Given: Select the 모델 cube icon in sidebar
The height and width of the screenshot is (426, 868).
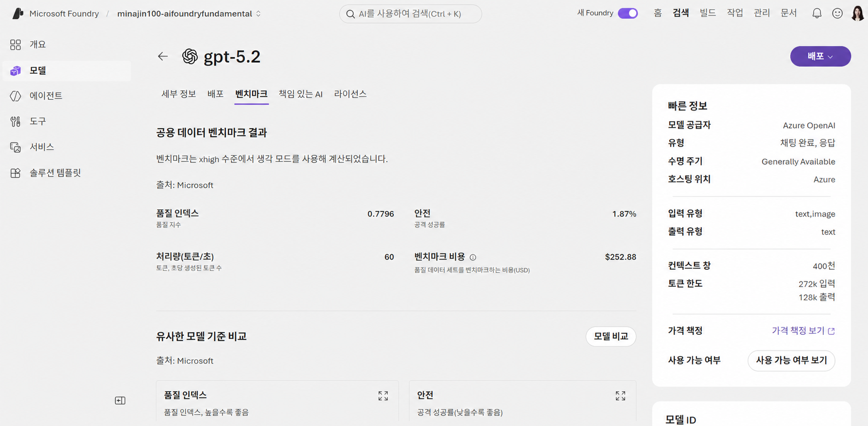Looking at the screenshot, I should (x=16, y=71).
